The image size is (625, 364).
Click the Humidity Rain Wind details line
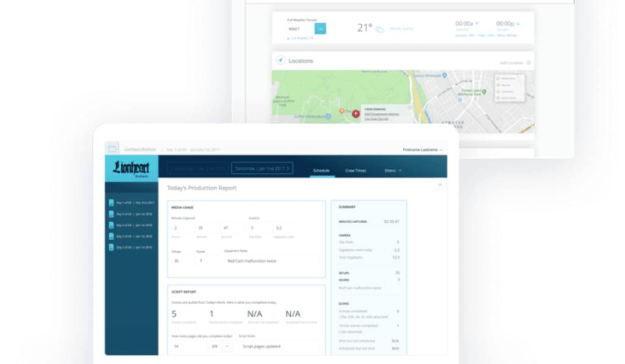486,35
